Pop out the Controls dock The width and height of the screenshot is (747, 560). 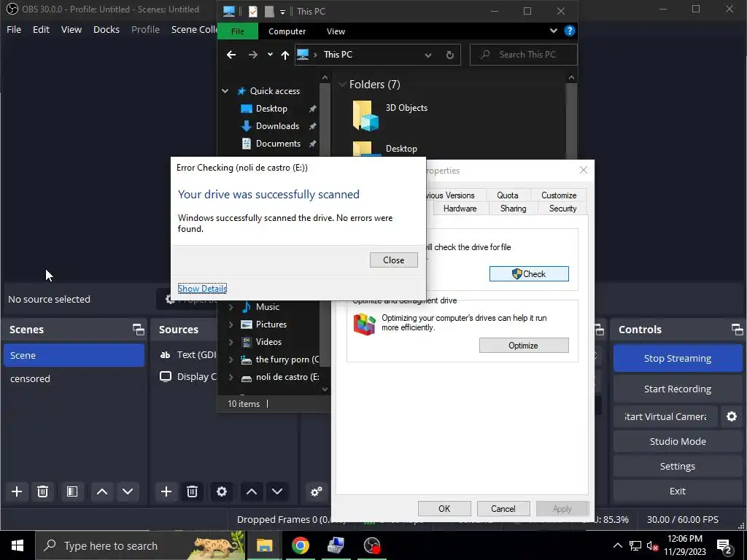coord(737,330)
